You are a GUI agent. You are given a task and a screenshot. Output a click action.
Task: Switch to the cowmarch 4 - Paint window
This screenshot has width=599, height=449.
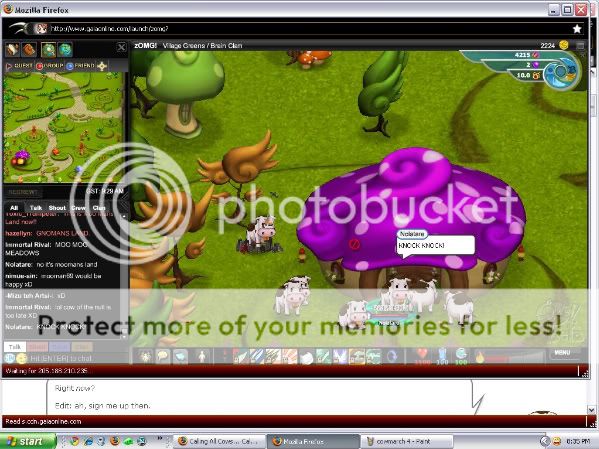pos(406,441)
